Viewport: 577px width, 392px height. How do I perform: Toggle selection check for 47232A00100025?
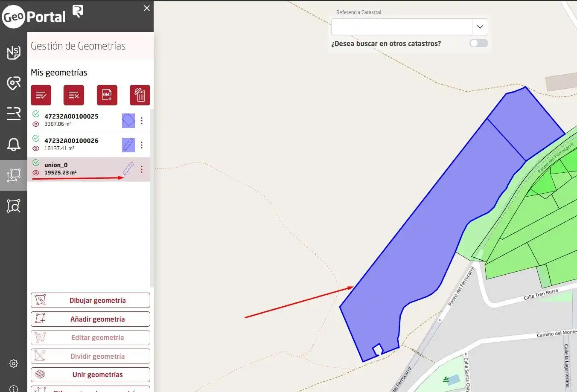click(36, 114)
